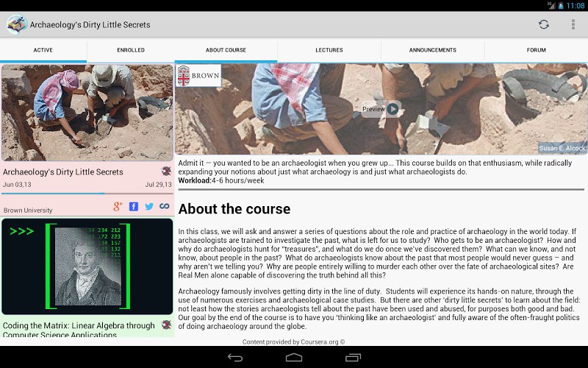Tap the crossed-out icon beside Archaeology's Dirty Little Secrets
The width and height of the screenshot is (588, 368).
pyautogui.click(x=166, y=171)
